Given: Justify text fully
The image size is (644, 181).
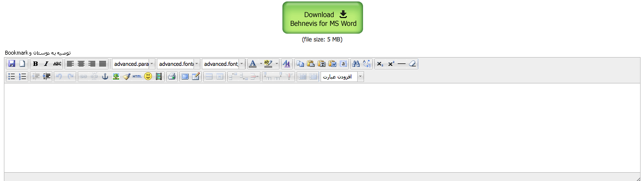Looking at the screenshot, I should (x=103, y=64).
